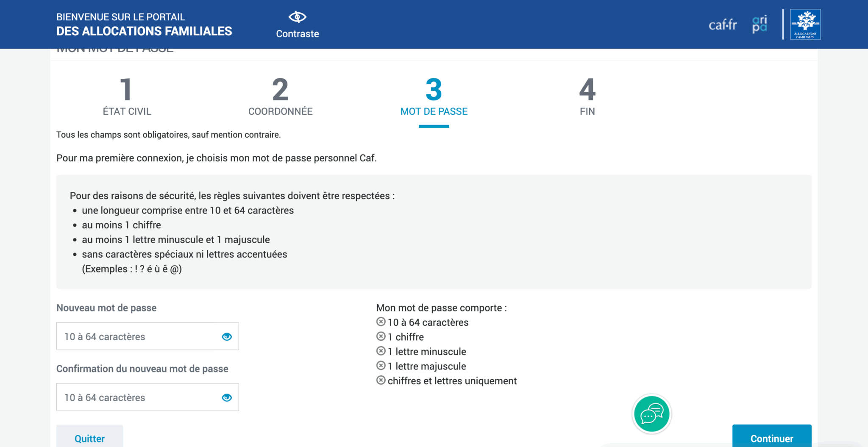Screen dimensions: 868x447
Task: Focus the password confirmation field
Action: (138, 397)
